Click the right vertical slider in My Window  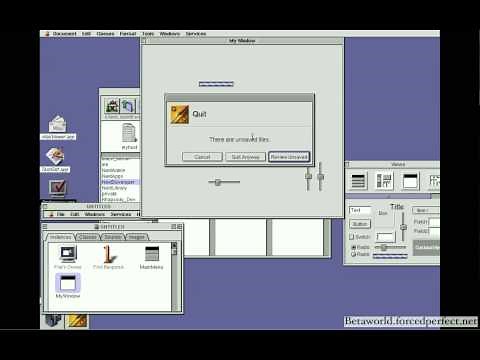tap(320, 176)
